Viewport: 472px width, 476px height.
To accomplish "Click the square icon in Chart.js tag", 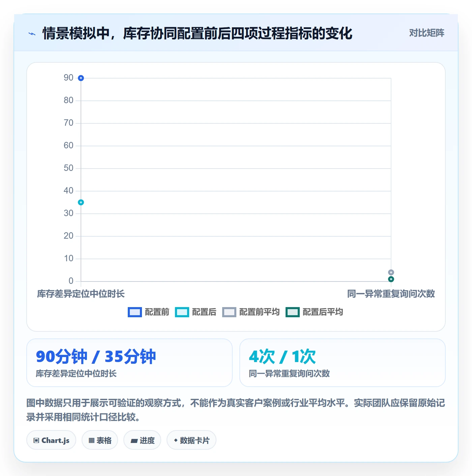I will (x=36, y=440).
